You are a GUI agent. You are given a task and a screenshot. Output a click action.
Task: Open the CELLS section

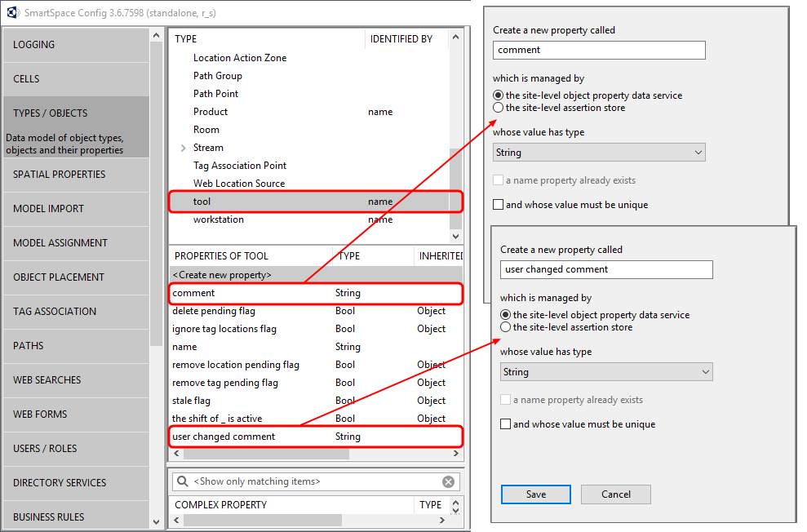click(76, 78)
